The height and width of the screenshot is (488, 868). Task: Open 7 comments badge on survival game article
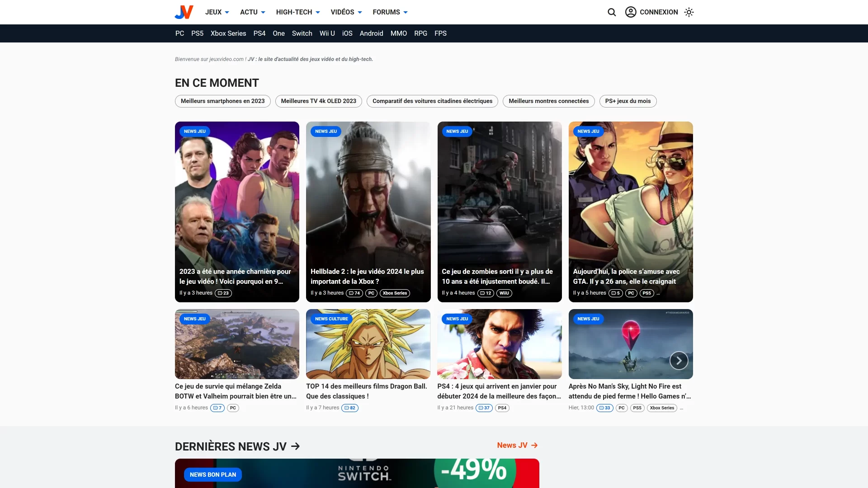pos(217,408)
